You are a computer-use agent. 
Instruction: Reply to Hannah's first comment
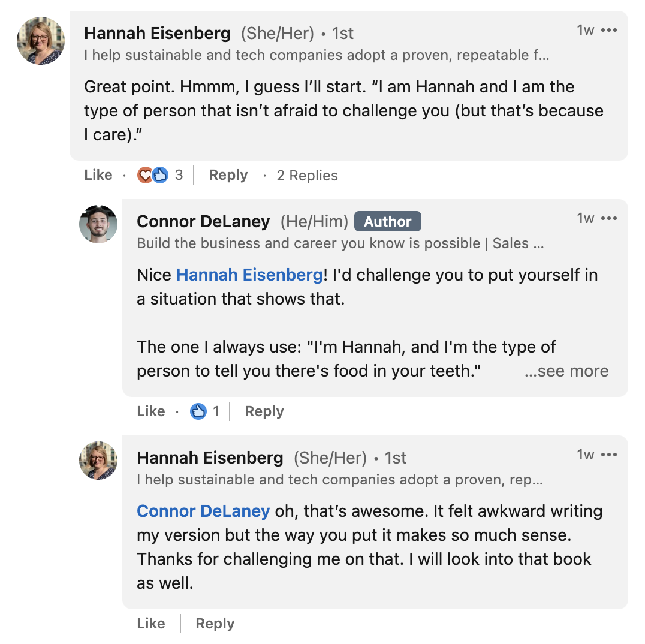point(228,175)
